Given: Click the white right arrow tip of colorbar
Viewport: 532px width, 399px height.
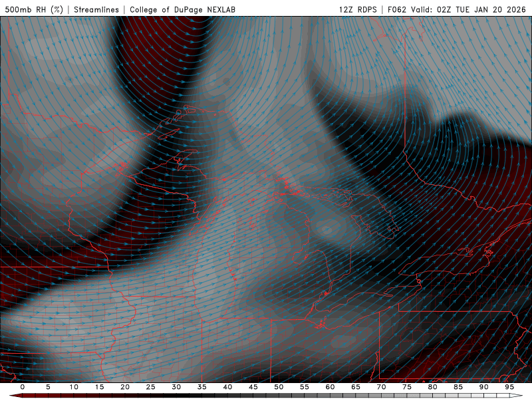Looking at the screenshot, I should tap(516, 396).
